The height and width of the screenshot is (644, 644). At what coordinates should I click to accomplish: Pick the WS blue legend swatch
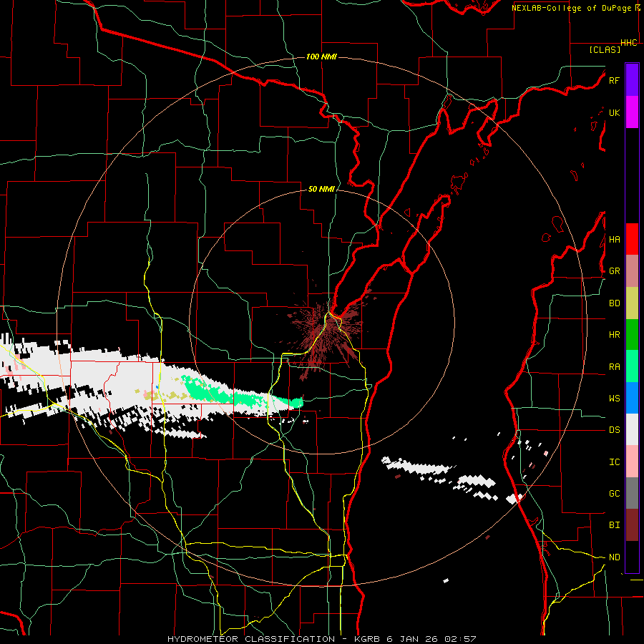point(632,398)
